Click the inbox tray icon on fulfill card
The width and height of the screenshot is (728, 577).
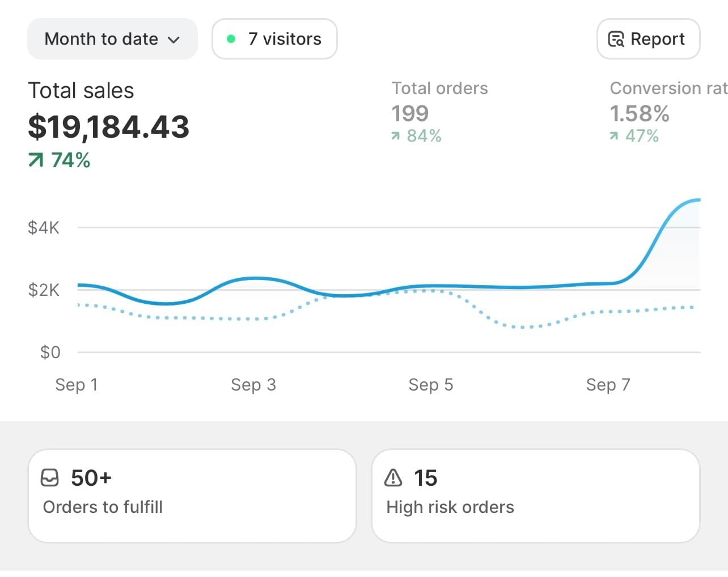(50, 478)
